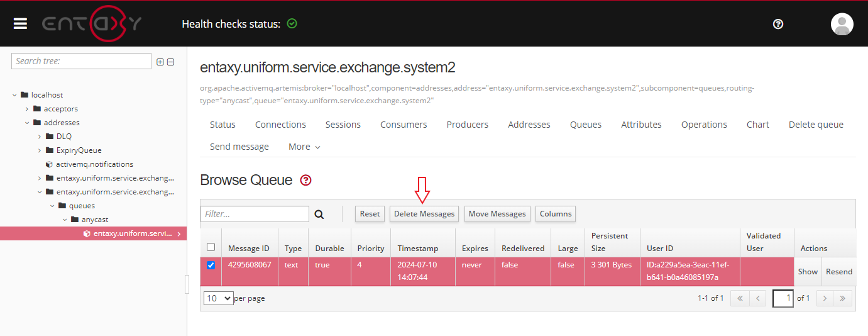Screen dimensions: 868x336
Task: Click the Browse Queue red help icon
Action: coord(306,181)
